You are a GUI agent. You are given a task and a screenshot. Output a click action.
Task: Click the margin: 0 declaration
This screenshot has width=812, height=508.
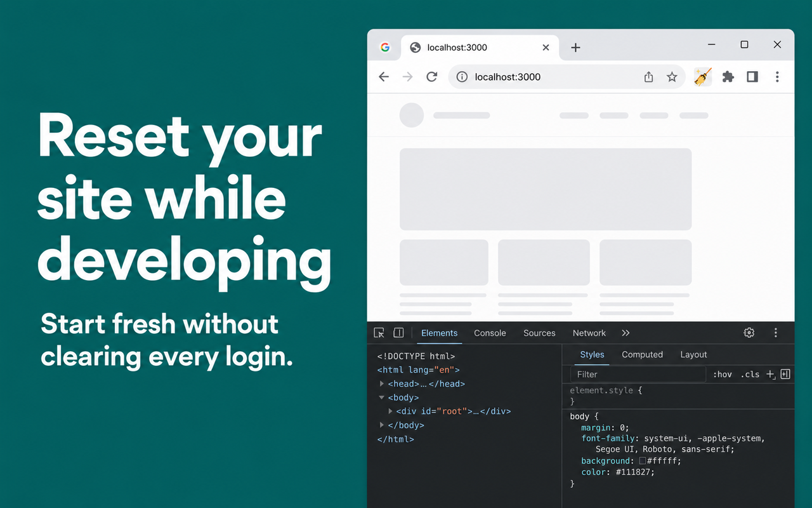point(605,428)
